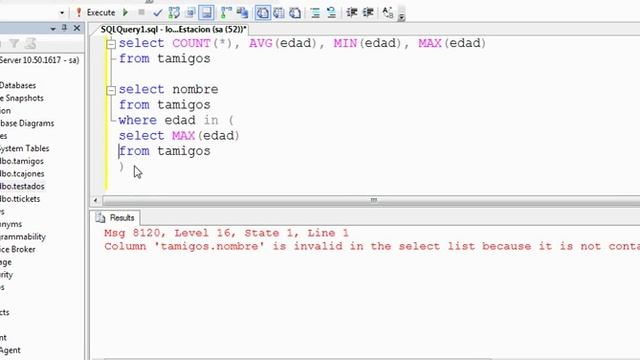This screenshot has width=640, height=360.
Task: Toggle Include Client Statistics
Action: [242, 13]
